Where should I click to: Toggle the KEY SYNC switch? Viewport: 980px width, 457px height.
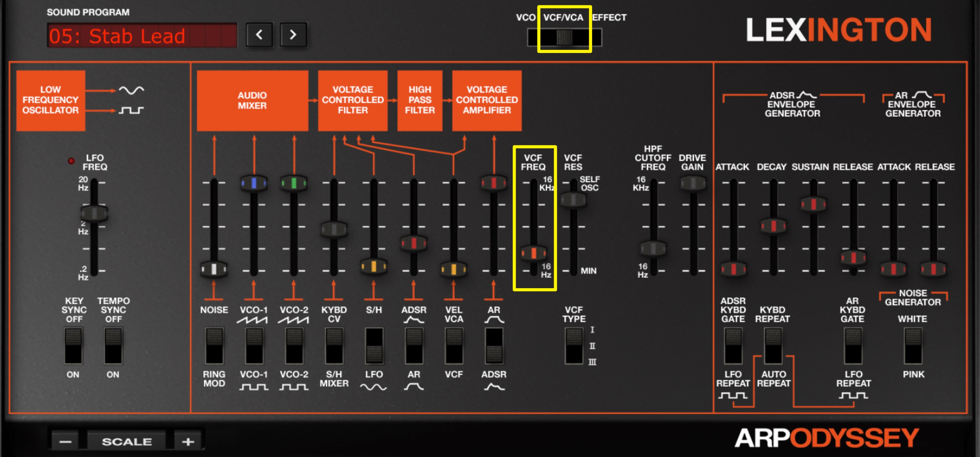(73, 346)
